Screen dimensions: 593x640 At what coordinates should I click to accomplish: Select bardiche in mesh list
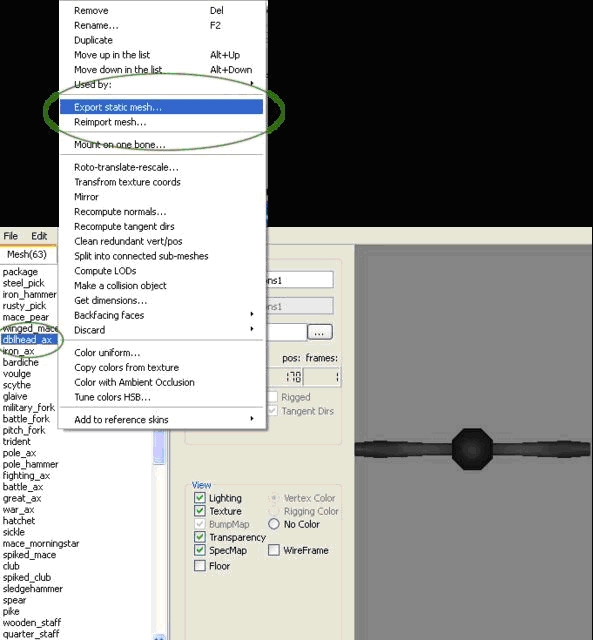click(21, 362)
